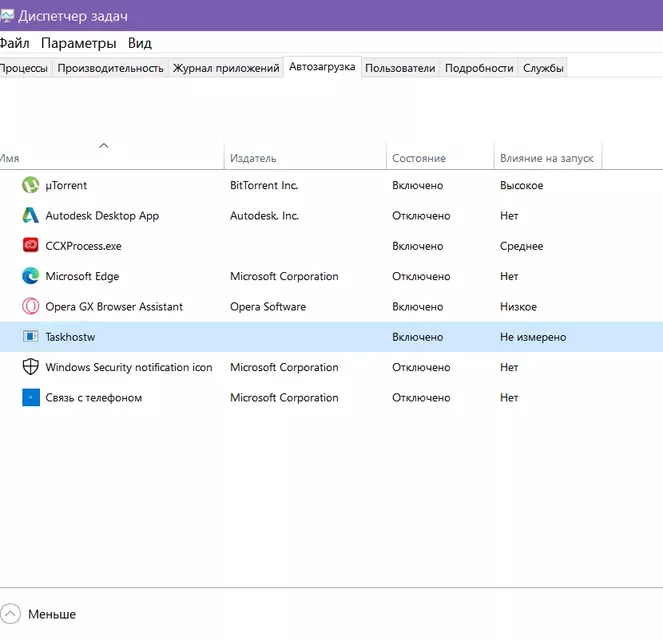Select the Microsoft Edge name text
Screen dimensions: 663x640
(82, 276)
